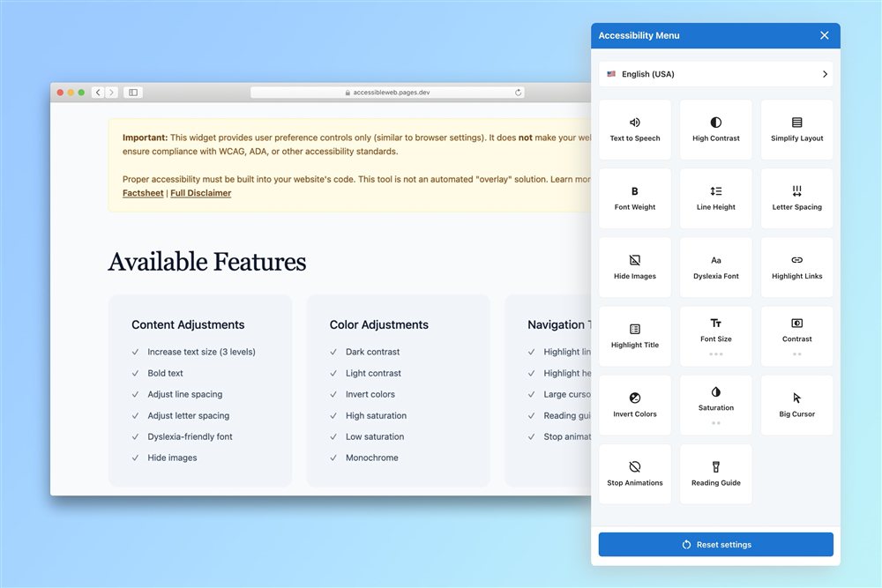The height and width of the screenshot is (588, 882).
Task: Click the accessibleweb.pages.dev address field
Action: click(387, 93)
